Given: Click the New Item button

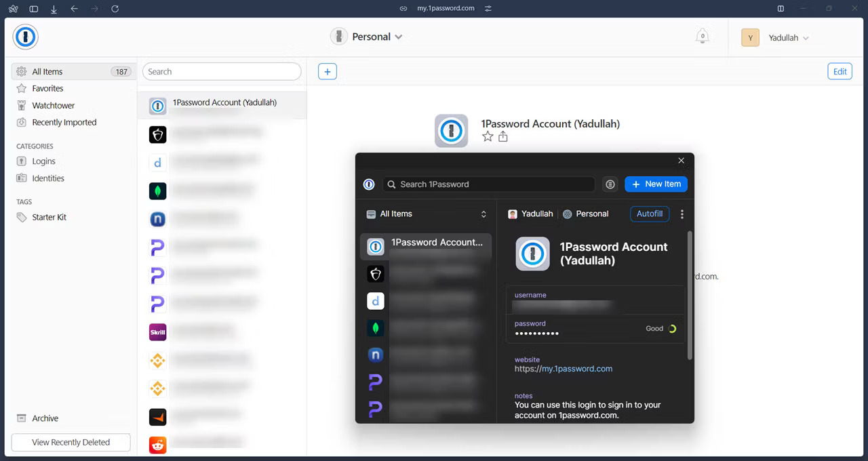Looking at the screenshot, I should tap(655, 184).
